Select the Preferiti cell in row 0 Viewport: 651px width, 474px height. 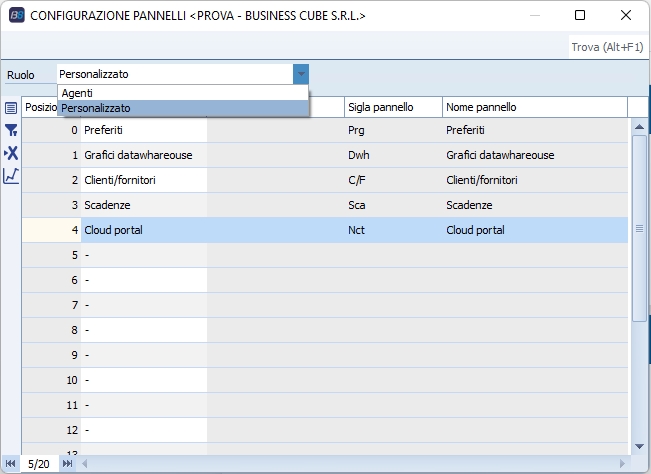coord(144,130)
